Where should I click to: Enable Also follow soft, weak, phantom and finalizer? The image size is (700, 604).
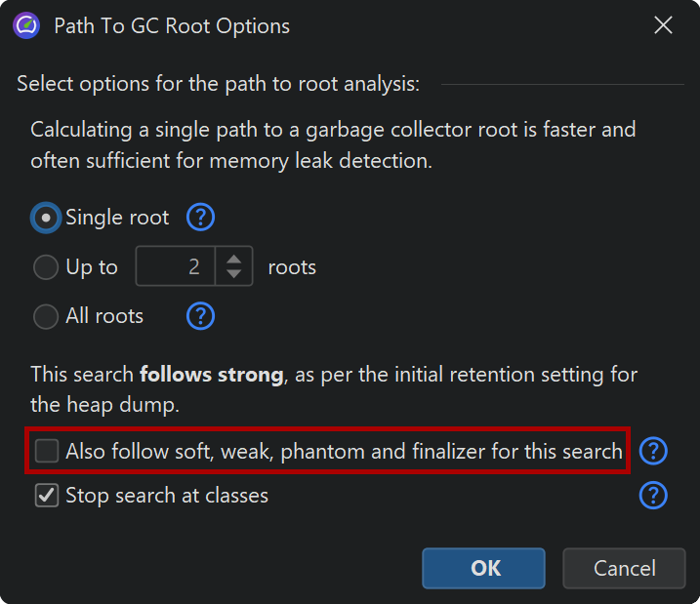pyautogui.click(x=47, y=451)
